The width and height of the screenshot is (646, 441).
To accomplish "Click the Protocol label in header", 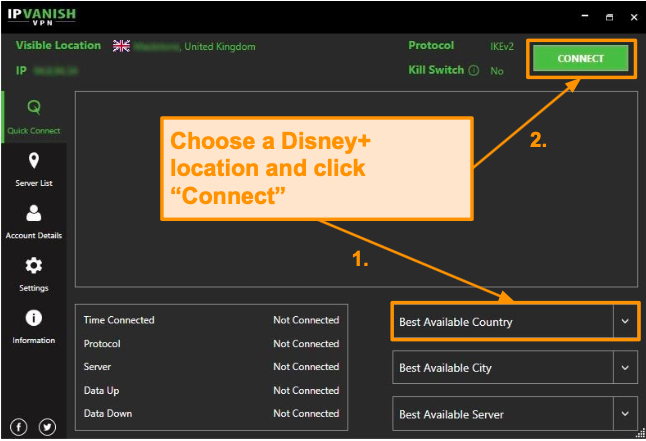I will click(431, 45).
